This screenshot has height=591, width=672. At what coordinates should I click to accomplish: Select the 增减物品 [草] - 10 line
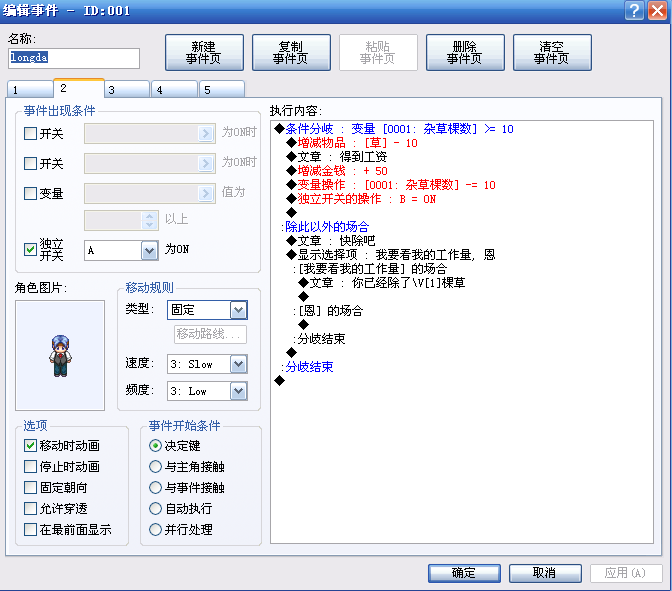tap(352, 143)
